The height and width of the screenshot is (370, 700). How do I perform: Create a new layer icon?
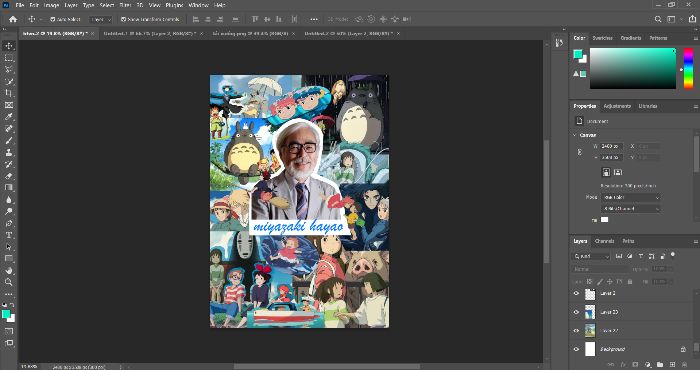(672, 365)
